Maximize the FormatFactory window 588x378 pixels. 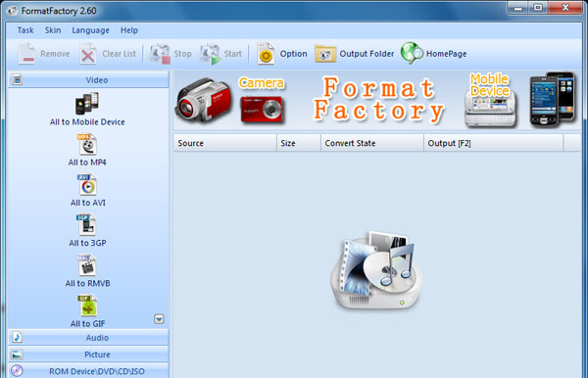(538, 8)
